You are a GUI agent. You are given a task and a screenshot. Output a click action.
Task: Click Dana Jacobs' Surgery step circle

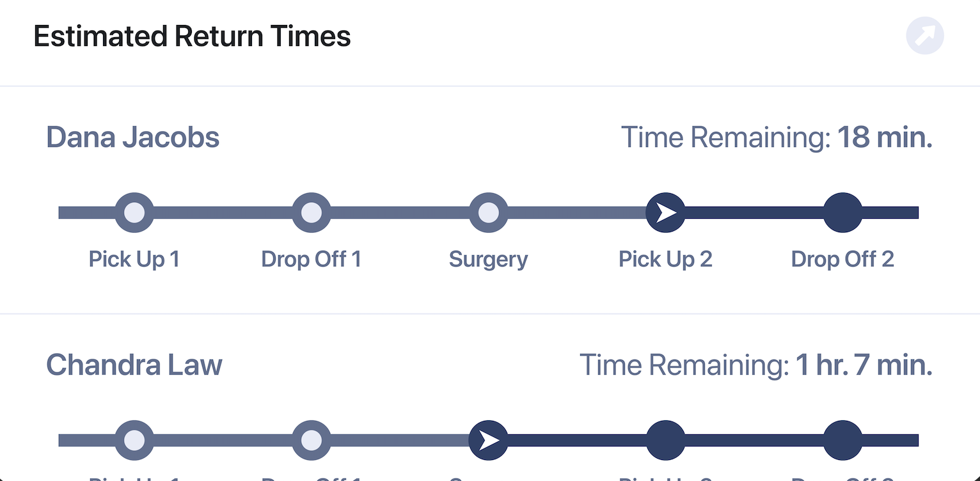[489, 212]
